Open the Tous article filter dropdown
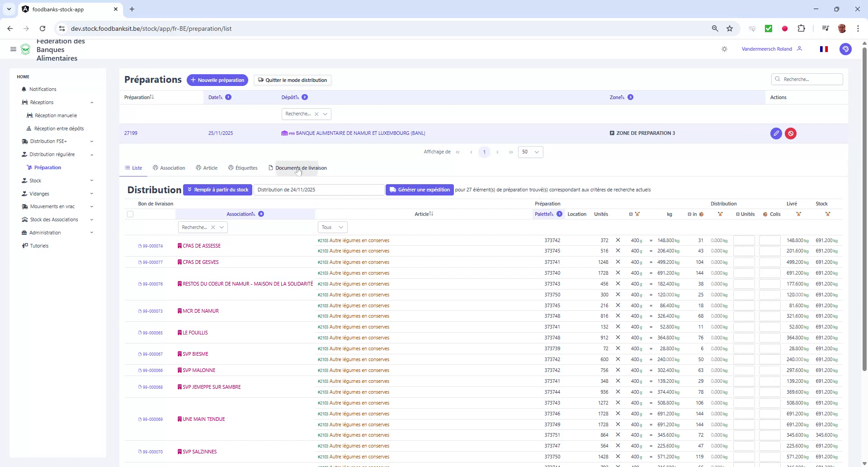The width and height of the screenshot is (868, 467). [x=332, y=227]
